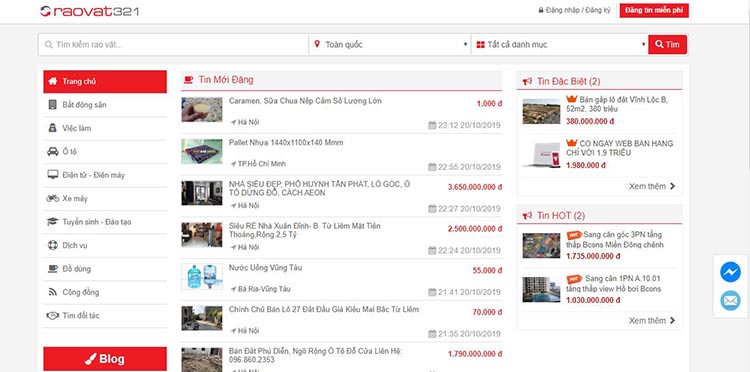
Task: Expand Xem thêm under Tin HOT
Action: pos(652,320)
